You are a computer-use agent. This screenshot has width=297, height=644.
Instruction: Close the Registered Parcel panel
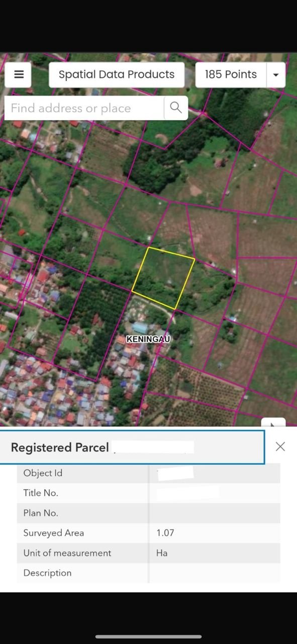[280, 446]
